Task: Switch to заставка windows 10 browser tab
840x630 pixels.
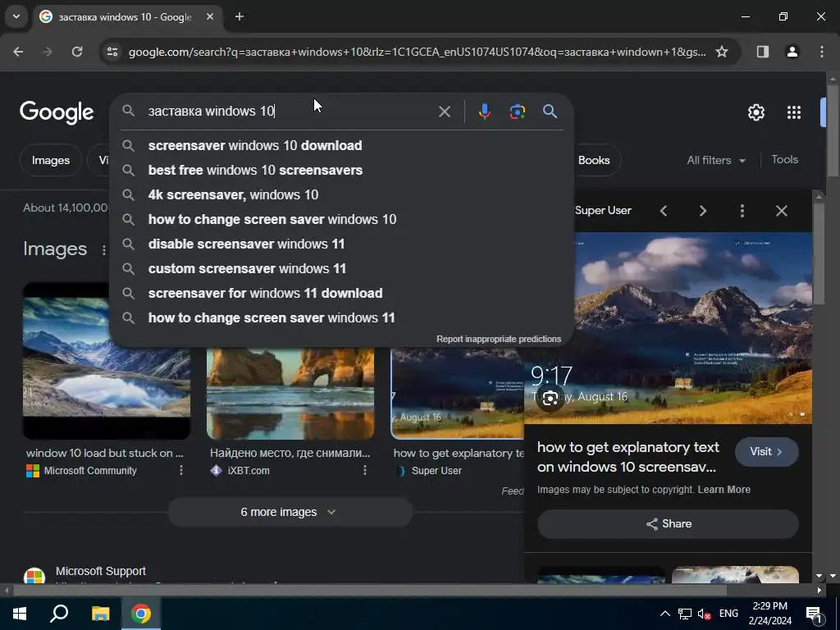Action: [126, 16]
